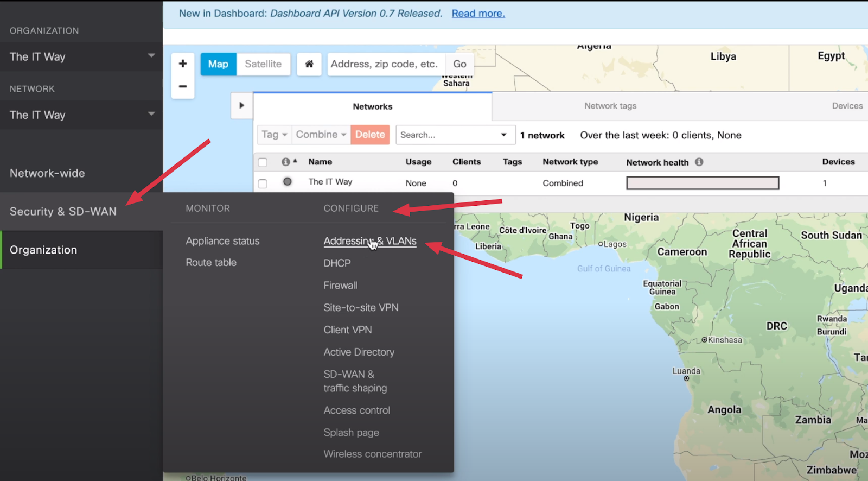The width and height of the screenshot is (868, 481).
Task: Click the Network health bar
Action: (703, 183)
